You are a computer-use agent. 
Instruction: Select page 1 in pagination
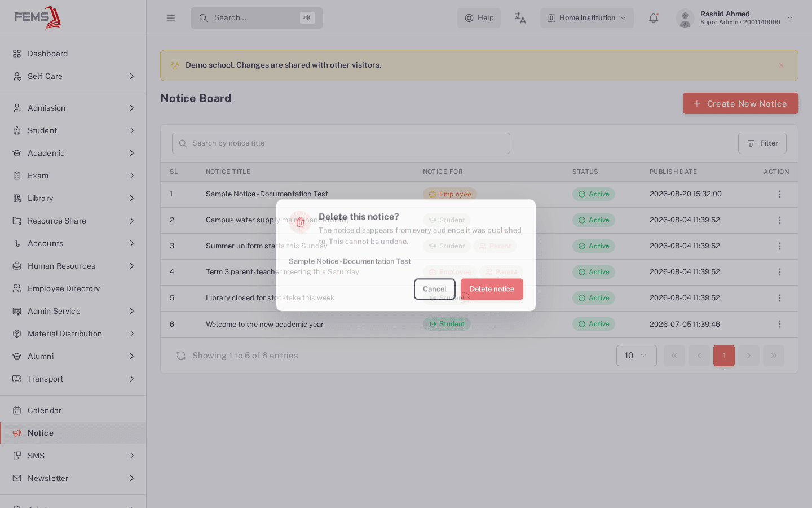(724, 356)
